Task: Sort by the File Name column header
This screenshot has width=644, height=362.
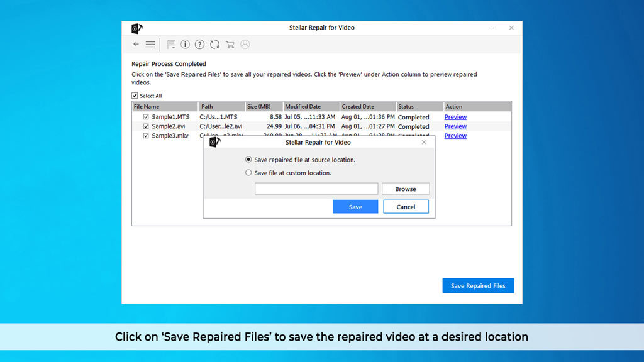Action: pyautogui.click(x=165, y=107)
